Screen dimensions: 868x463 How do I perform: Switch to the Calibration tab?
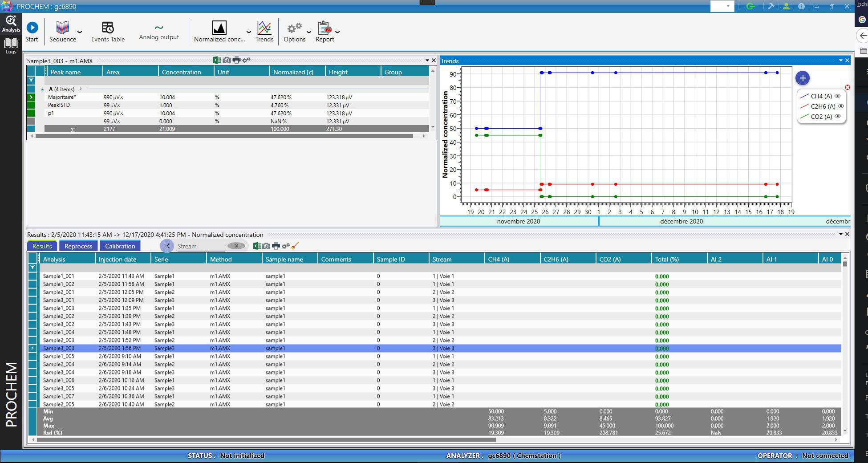coord(120,246)
